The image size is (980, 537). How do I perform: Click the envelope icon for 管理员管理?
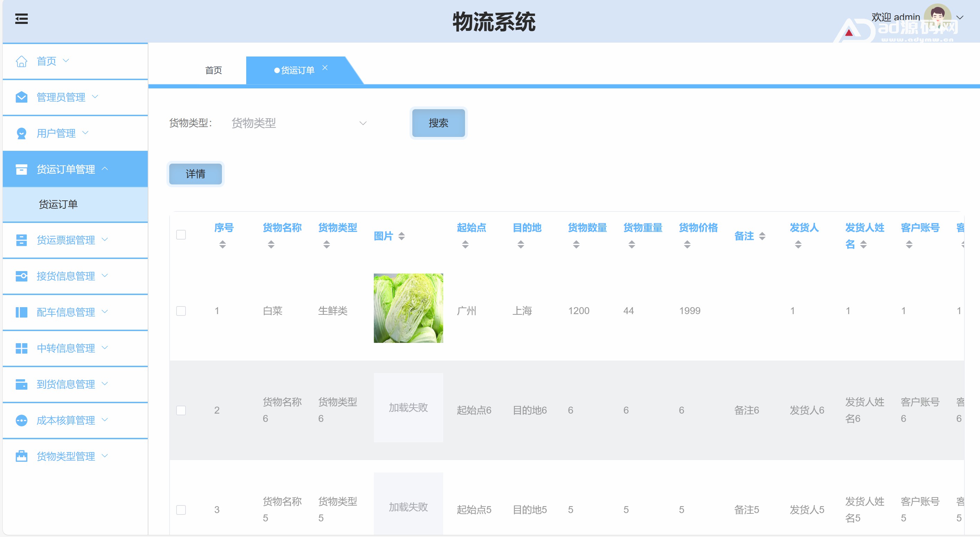[x=21, y=97]
